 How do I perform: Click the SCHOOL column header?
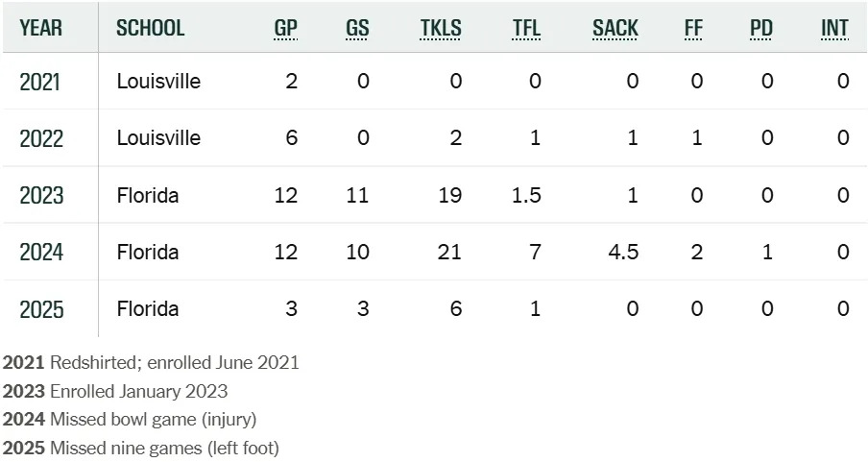[150, 28]
